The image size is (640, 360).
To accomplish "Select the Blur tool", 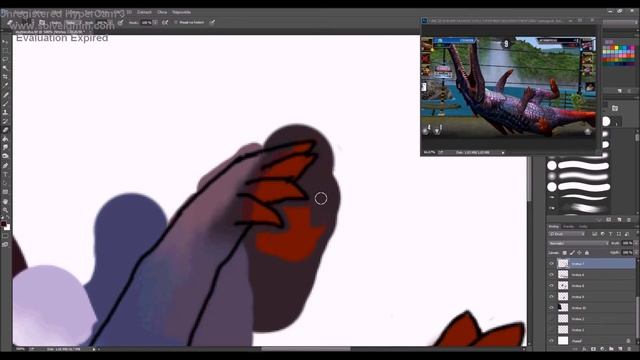I will pos(5,147).
